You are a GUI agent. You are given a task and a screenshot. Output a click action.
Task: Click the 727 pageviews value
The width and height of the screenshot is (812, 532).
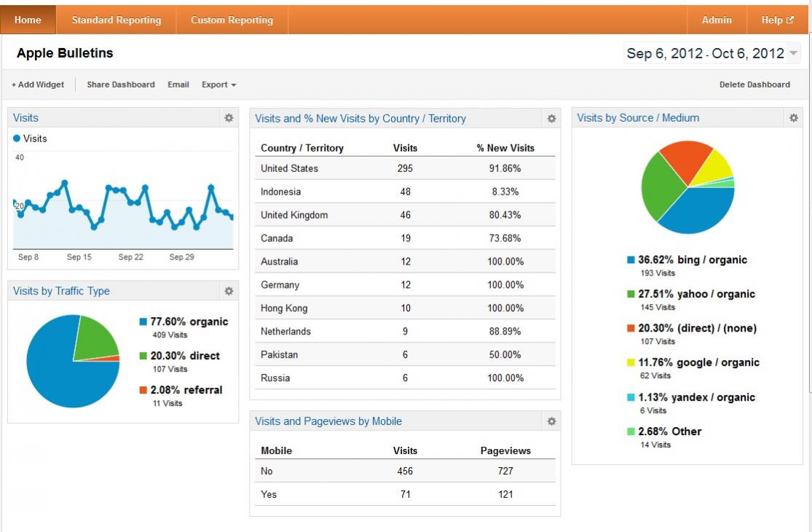(505, 471)
